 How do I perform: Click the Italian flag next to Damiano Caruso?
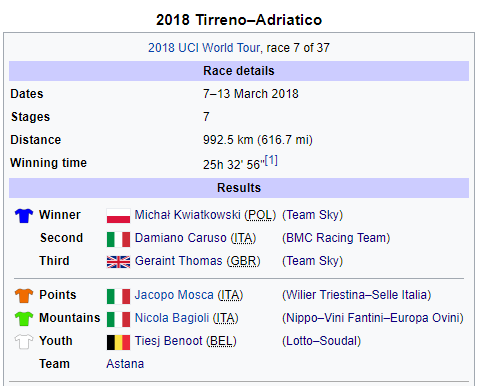click(x=118, y=239)
